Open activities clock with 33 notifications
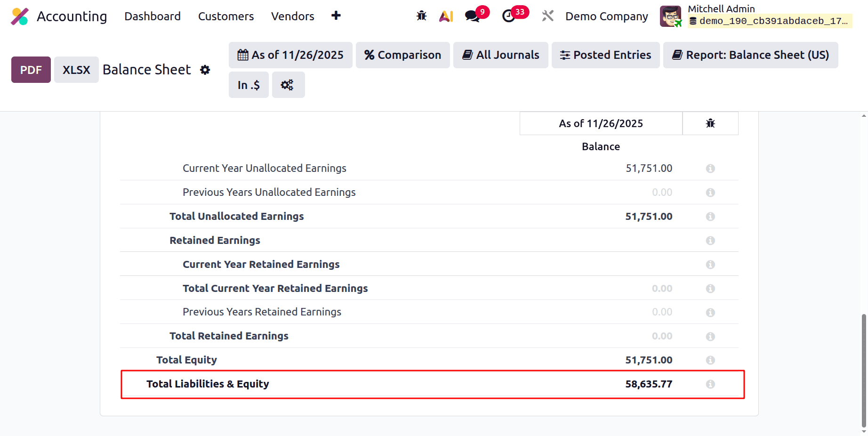The height and width of the screenshot is (436, 868). coord(509,16)
